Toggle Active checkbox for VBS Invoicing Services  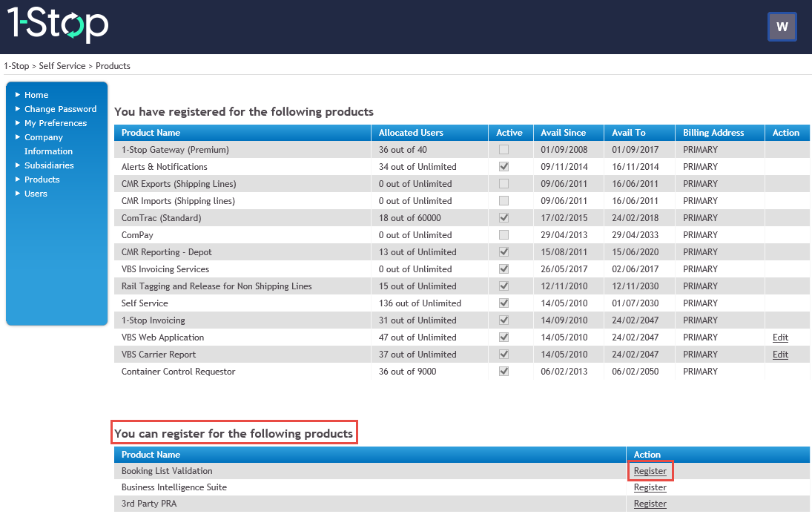point(504,269)
